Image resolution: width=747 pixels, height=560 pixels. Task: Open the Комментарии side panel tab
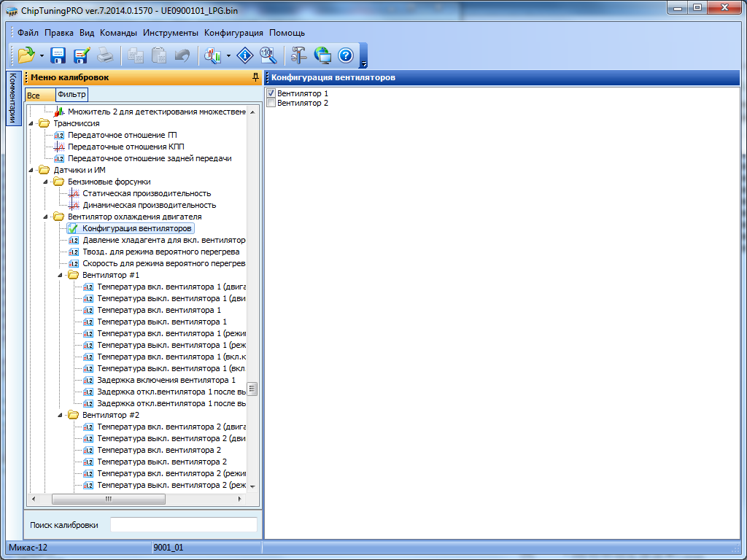[12, 99]
